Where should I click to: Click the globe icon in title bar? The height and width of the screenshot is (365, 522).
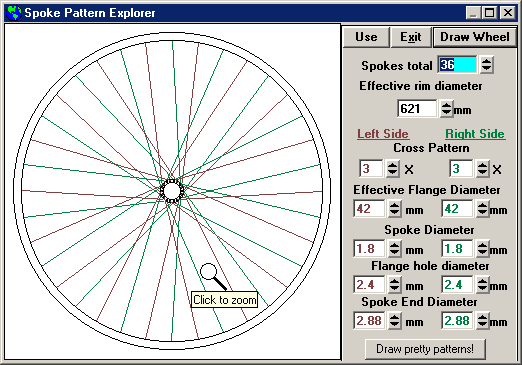point(14,13)
